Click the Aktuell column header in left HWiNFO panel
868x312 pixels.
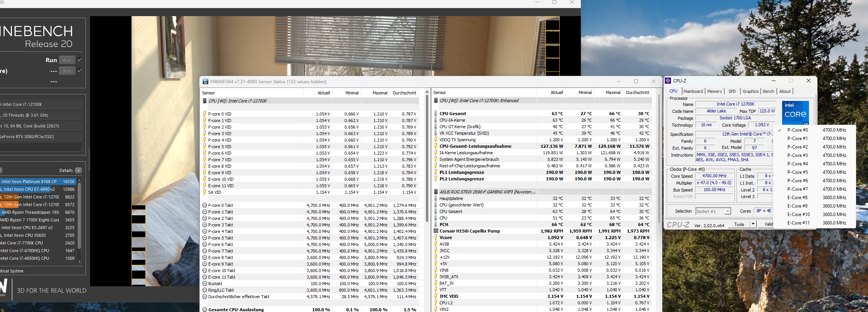[x=318, y=93]
